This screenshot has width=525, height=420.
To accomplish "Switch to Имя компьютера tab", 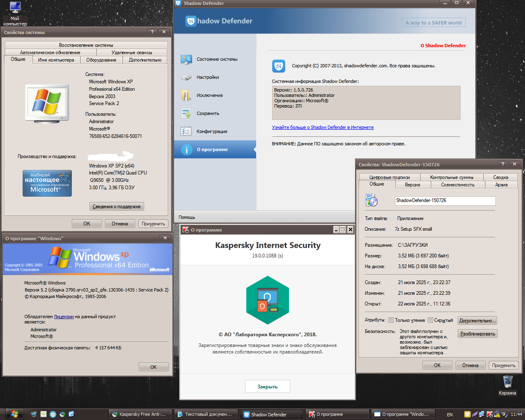I will pyautogui.click(x=56, y=60).
